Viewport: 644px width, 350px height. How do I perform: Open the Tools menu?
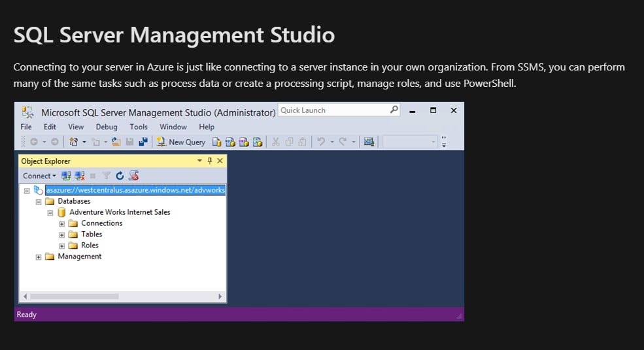(139, 127)
